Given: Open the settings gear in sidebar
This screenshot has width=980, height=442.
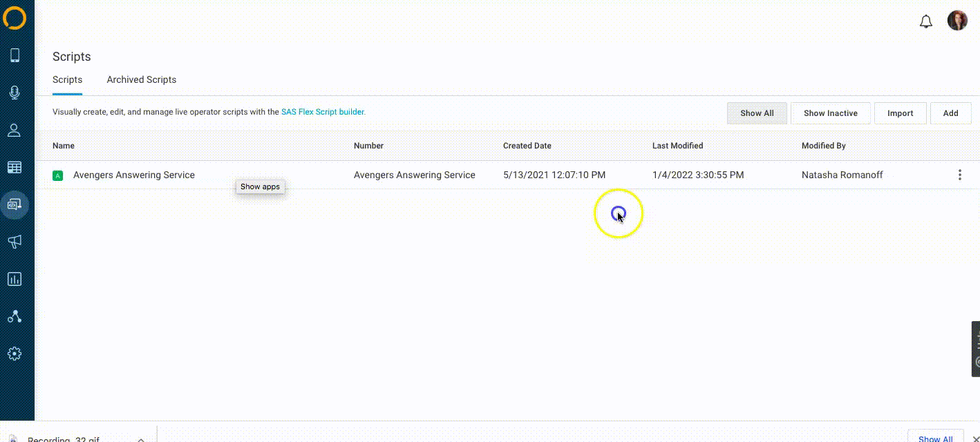Looking at the screenshot, I should pos(15,354).
